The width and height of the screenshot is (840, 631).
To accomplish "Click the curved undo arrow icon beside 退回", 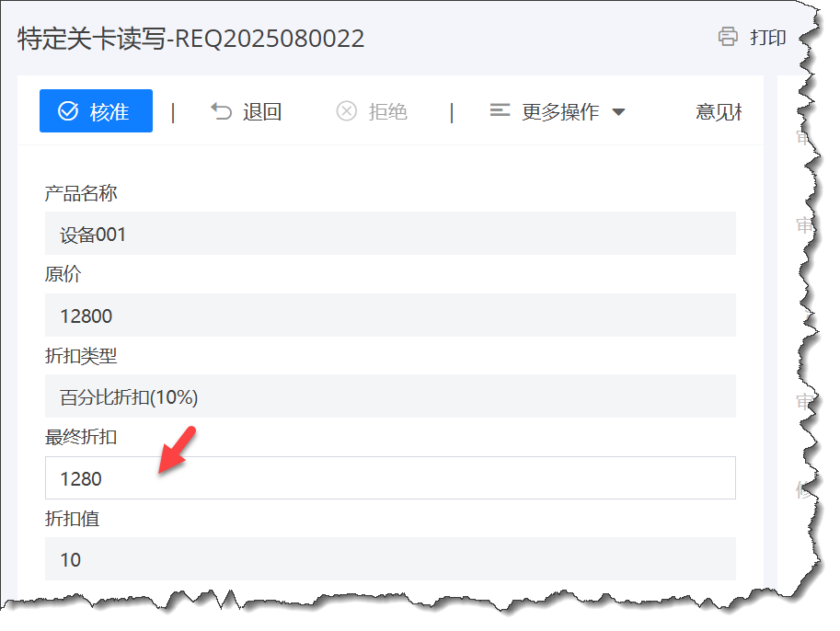I will [221, 110].
